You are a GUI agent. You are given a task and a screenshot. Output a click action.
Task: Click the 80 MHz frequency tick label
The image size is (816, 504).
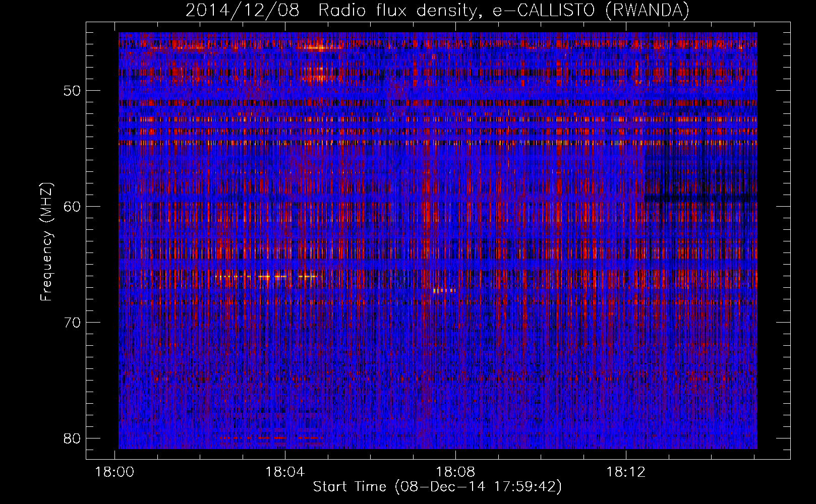tap(72, 438)
